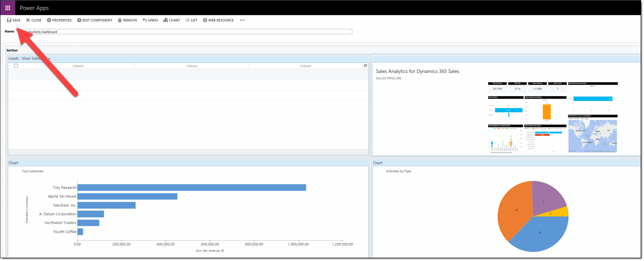
Task: Click the Close command in toolbar
Action: pos(34,20)
